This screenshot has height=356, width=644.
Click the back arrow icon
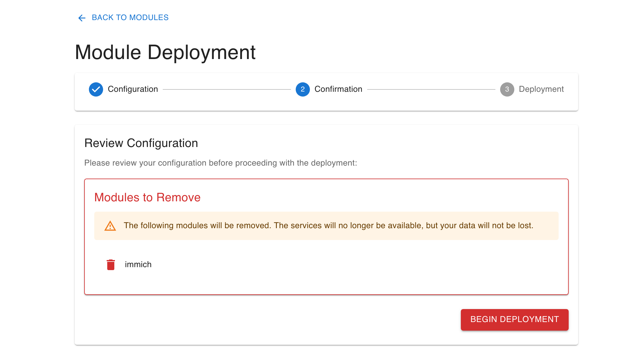point(82,18)
